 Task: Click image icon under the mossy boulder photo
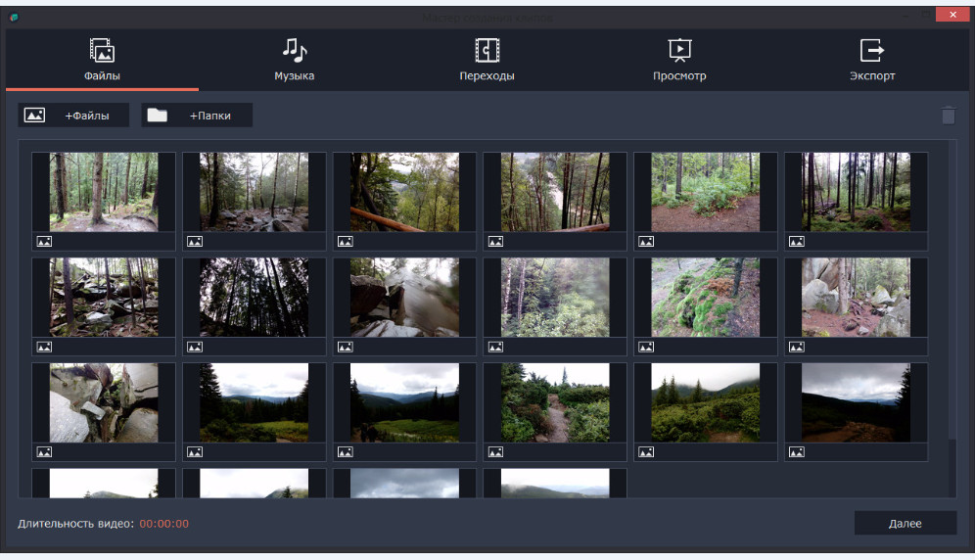pos(646,347)
